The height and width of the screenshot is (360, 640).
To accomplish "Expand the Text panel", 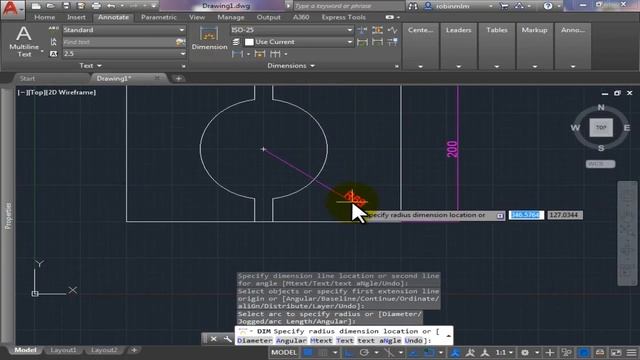I will tap(90, 65).
